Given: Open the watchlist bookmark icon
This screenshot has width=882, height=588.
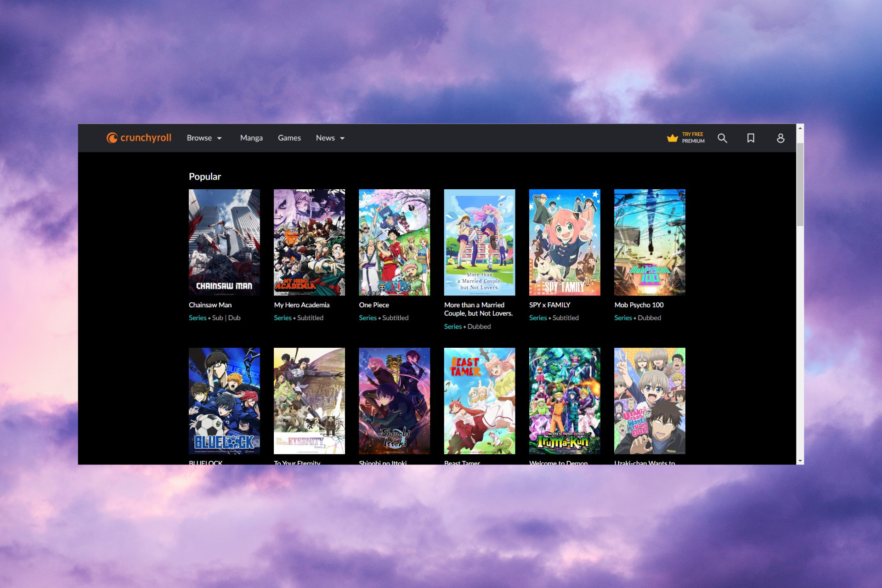Looking at the screenshot, I should (x=751, y=138).
